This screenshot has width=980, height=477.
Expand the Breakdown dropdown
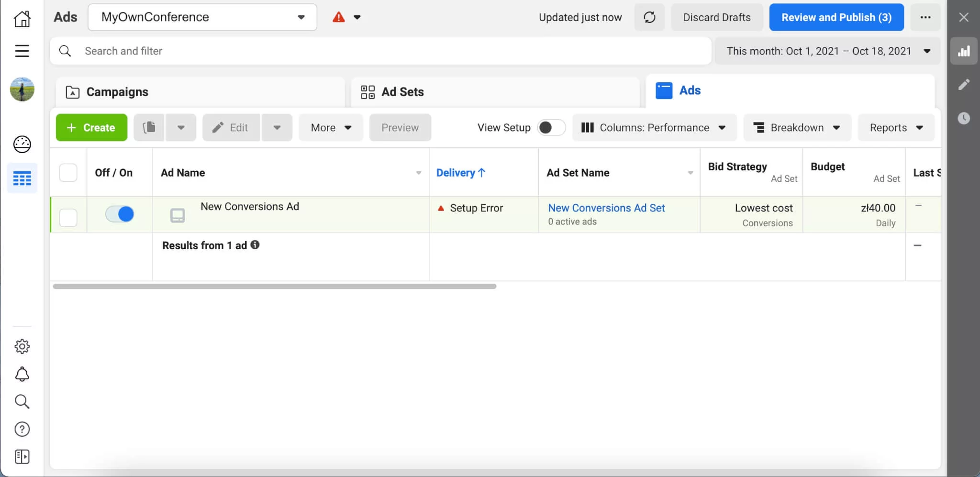[x=796, y=127]
